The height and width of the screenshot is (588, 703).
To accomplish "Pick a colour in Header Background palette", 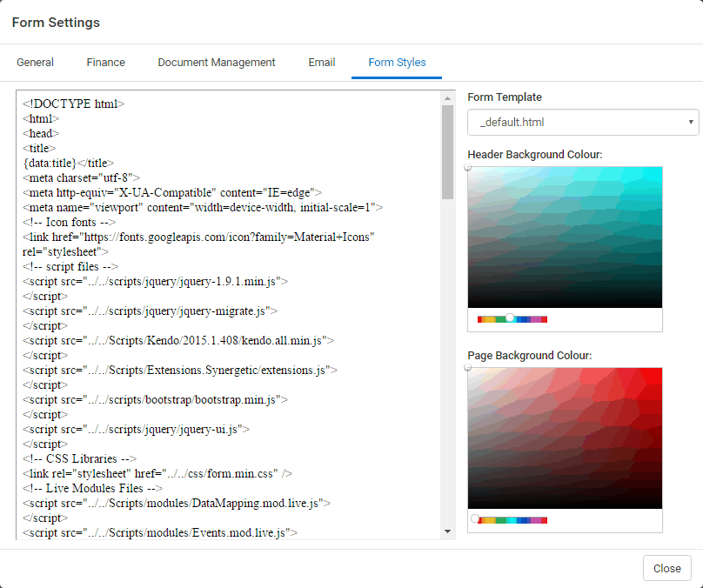I will click(x=565, y=237).
